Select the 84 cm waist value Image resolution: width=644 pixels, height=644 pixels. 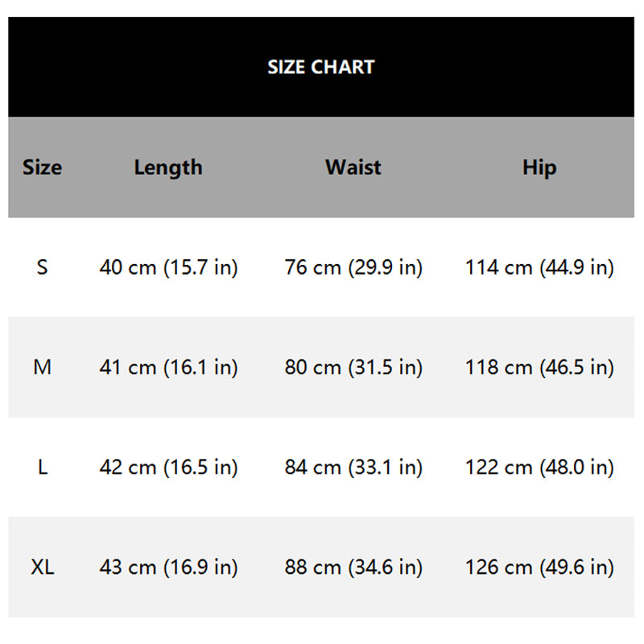tap(353, 467)
